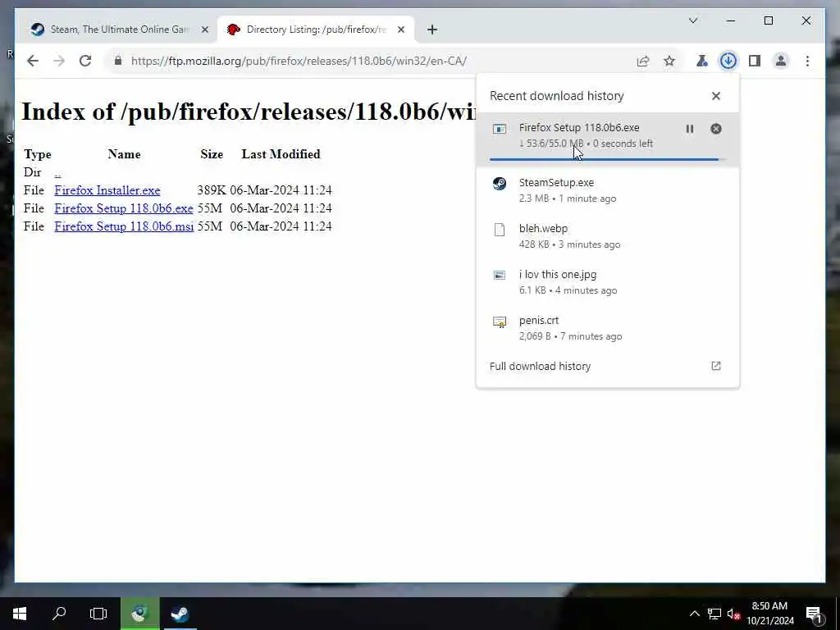Open Task View on taskbar
This screenshot has height=630, width=840.
(98, 614)
